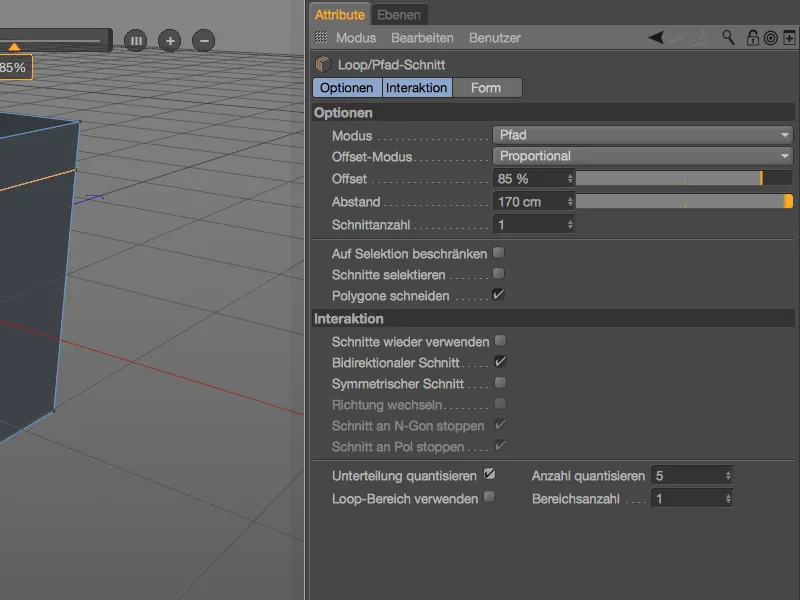Enable Schnitte wieder verwenden checkbox
Screen dimensions: 800x600
[x=501, y=341]
